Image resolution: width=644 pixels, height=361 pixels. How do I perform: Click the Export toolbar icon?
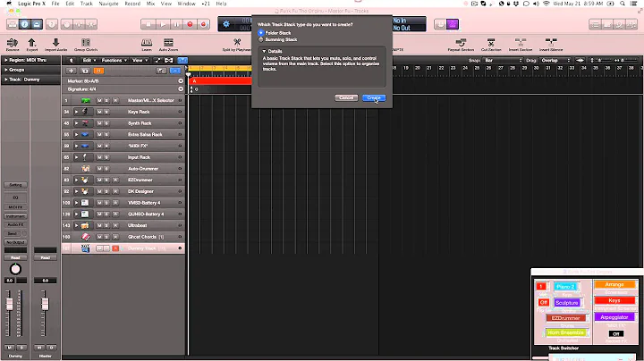[x=31, y=43]
